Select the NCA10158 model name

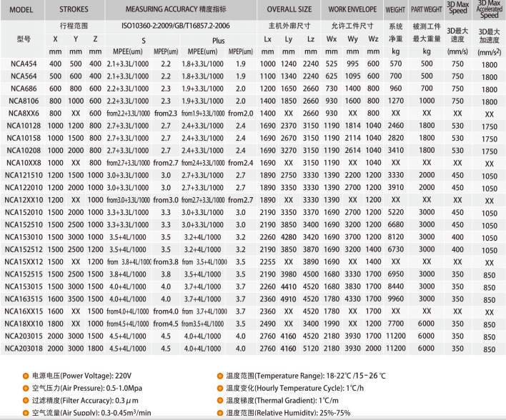(24, 138)
